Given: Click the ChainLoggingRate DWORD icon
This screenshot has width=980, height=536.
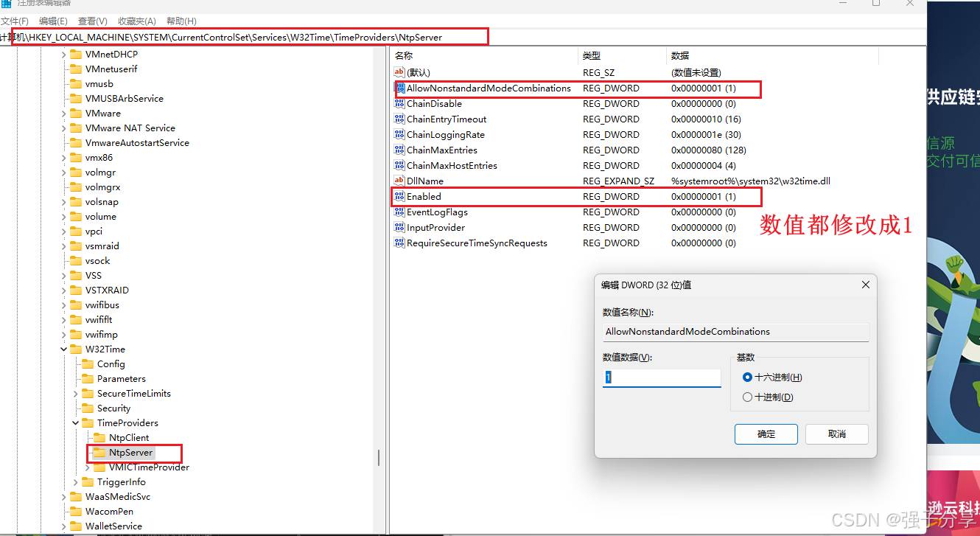Looking at the screenshot, I should click(400, 134).
